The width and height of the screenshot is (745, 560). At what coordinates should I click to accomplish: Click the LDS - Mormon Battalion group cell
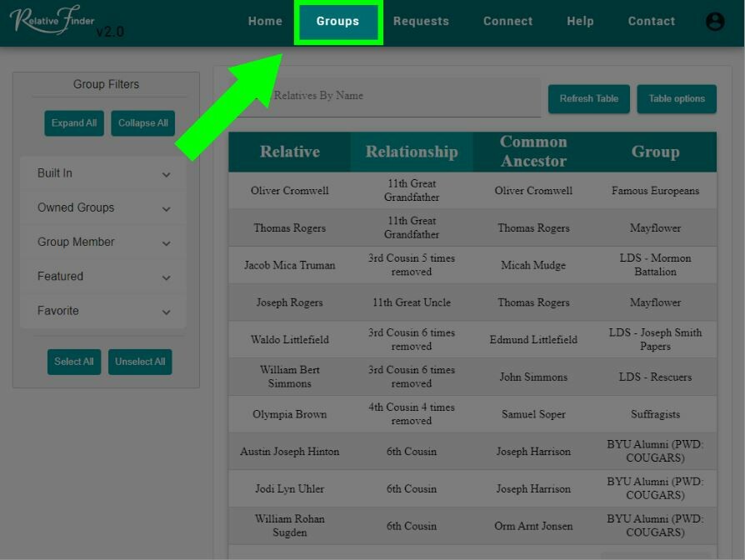point(655,265)
